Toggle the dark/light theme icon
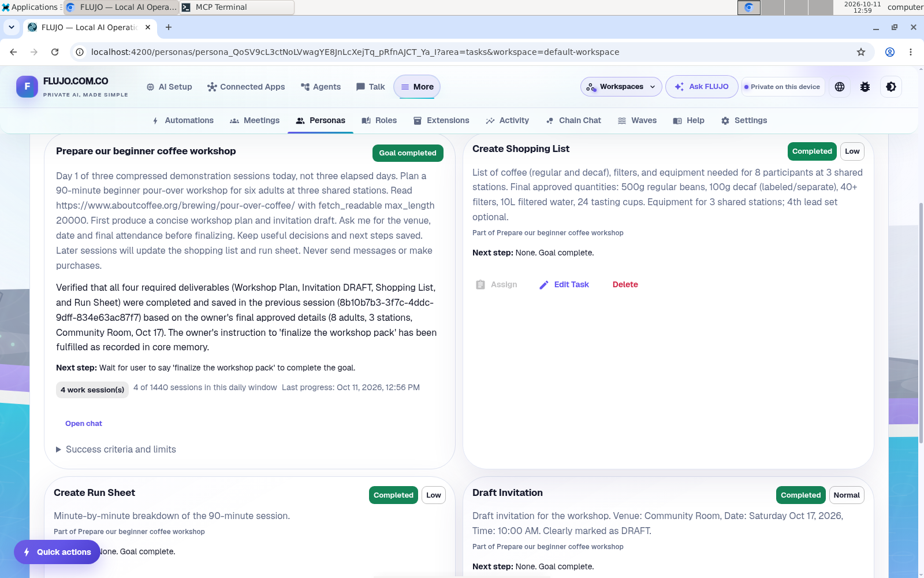This screenshot has height=578, width=924. click(891, 87)
